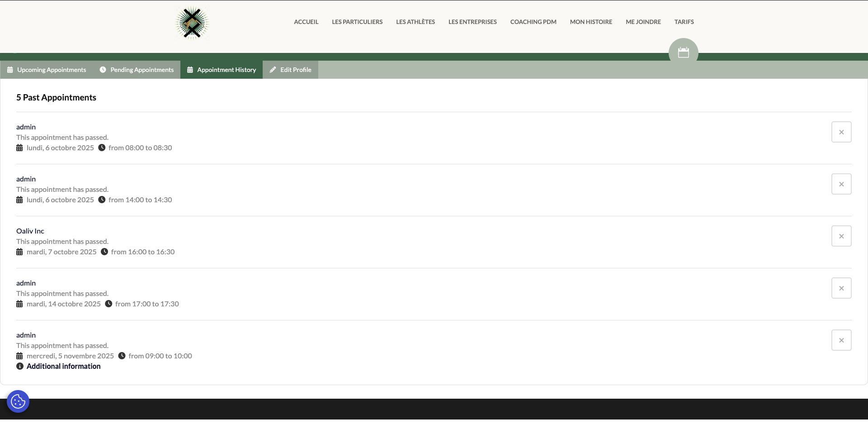Click clock icon in Pending Appointments tab
The width and height of the screenshot is (868, 429).
[x=103, y=70]
